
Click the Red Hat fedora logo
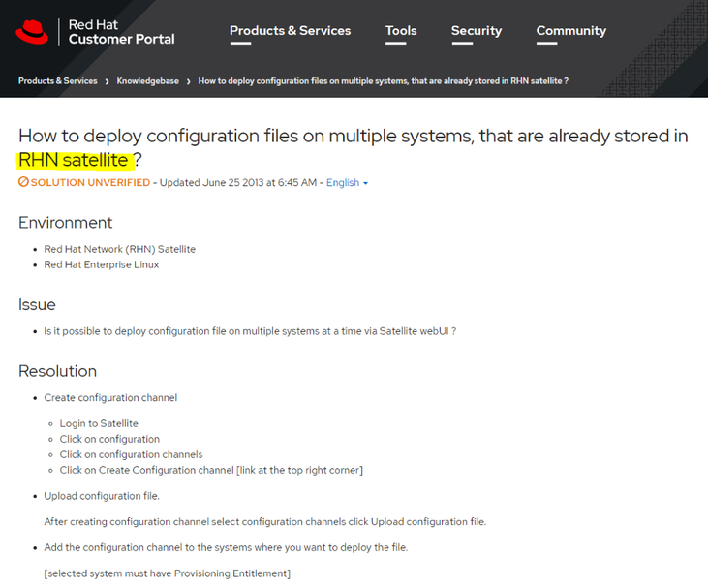(32, 32)
